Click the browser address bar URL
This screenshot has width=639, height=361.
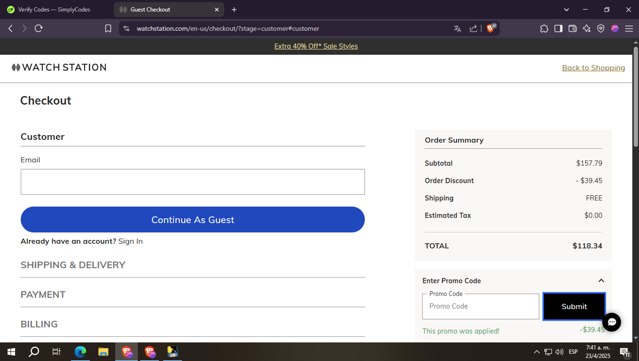[x=228, y=29]
